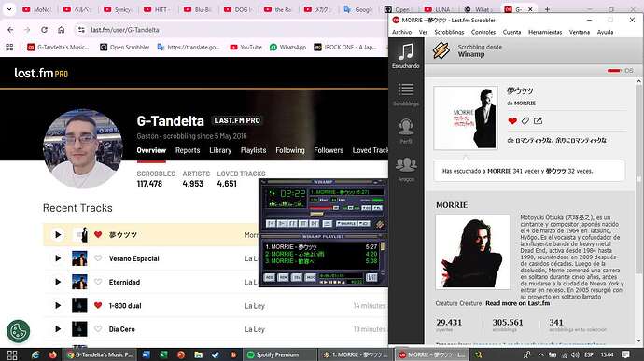Click Winamp seek position bar
Screen dimensions: 644x361
(x=325, y=214)
